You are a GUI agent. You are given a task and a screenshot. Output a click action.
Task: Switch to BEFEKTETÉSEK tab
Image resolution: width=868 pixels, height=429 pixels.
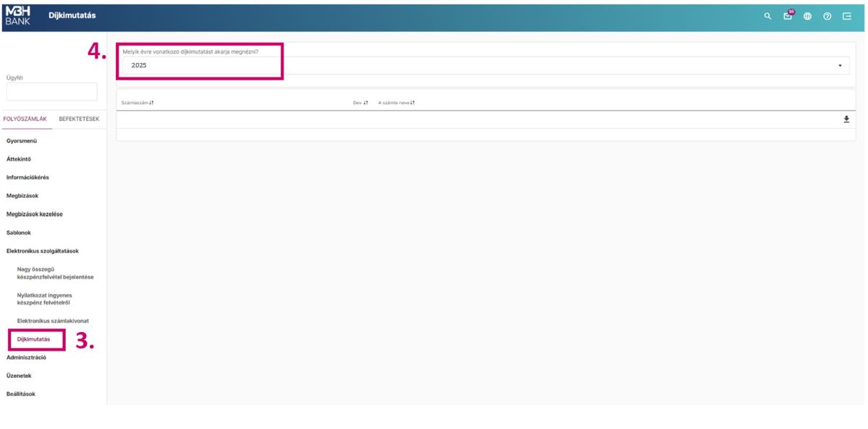tap(79, 119)
